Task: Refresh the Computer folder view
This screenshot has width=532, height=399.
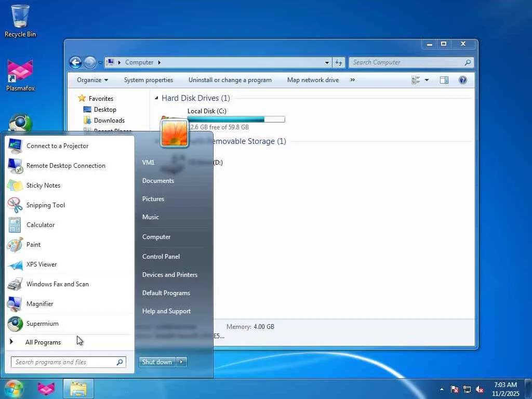Action: click(x=339, y=62)
